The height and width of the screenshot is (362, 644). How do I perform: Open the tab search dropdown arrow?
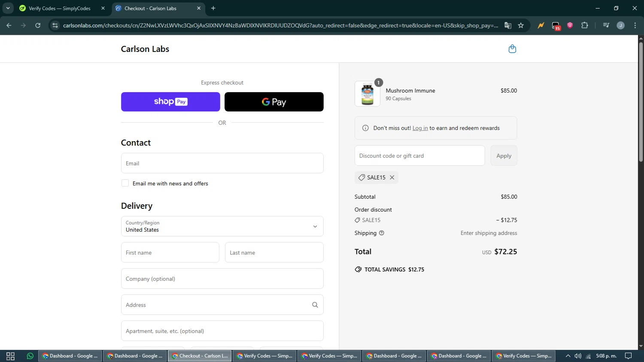coord(8,8)
